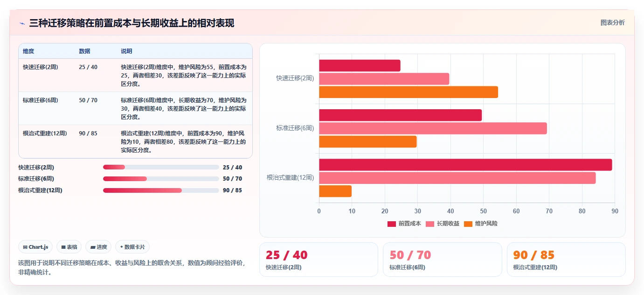Click progress value 25 / 40 beside bar

[x=232, y=167]
